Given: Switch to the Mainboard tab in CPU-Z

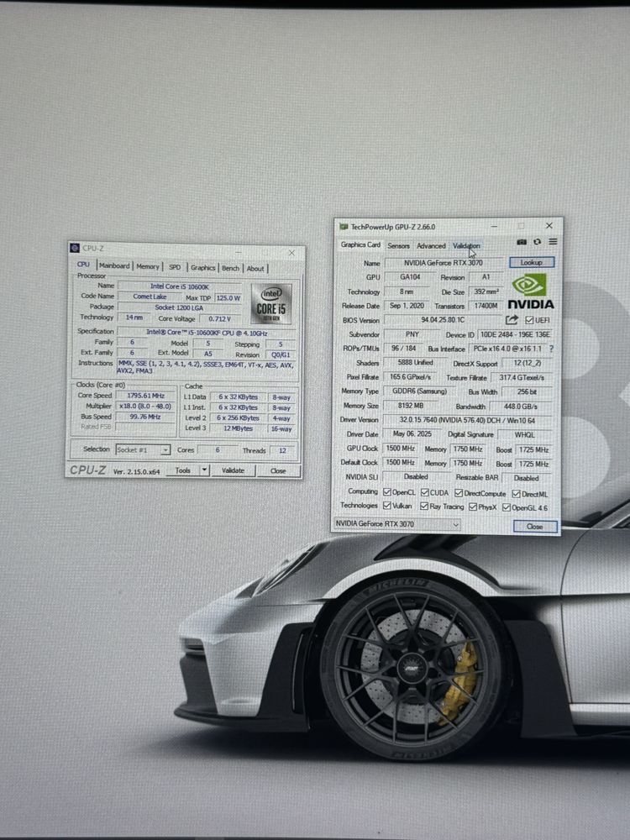Looking at the screenshot, I should point(114,265).
